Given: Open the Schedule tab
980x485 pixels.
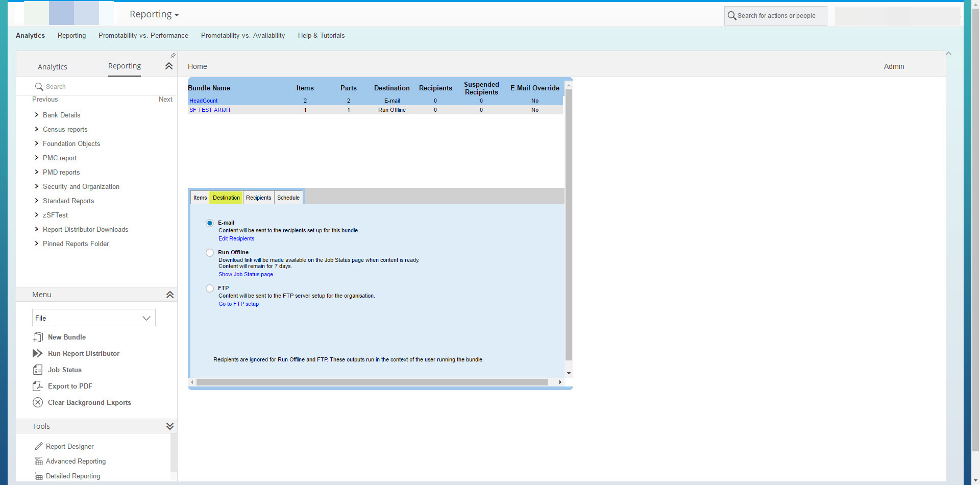Looking at the screenshot, I should (288, 198).
